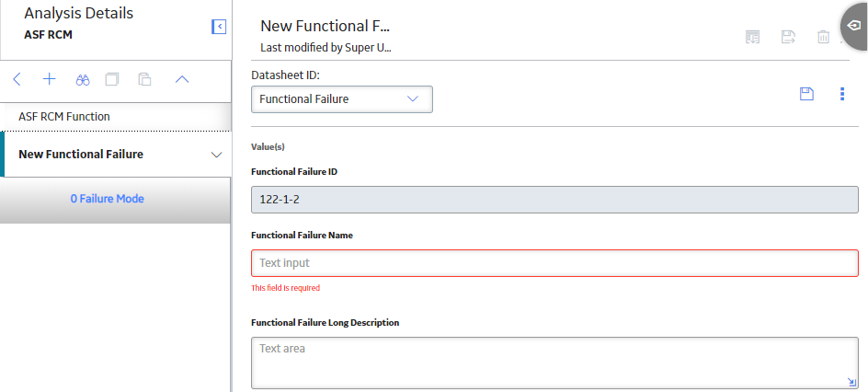
Task: Open the 0 Failure Mode link
Action: coord(107,198)
